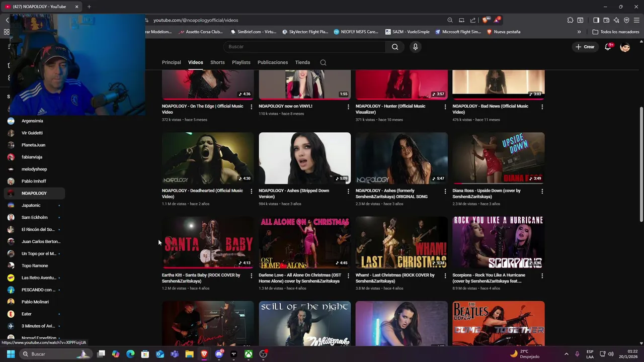The image size is (644, 362).
Task: Open the Playlists channel tab
Action: coord(241,62)
